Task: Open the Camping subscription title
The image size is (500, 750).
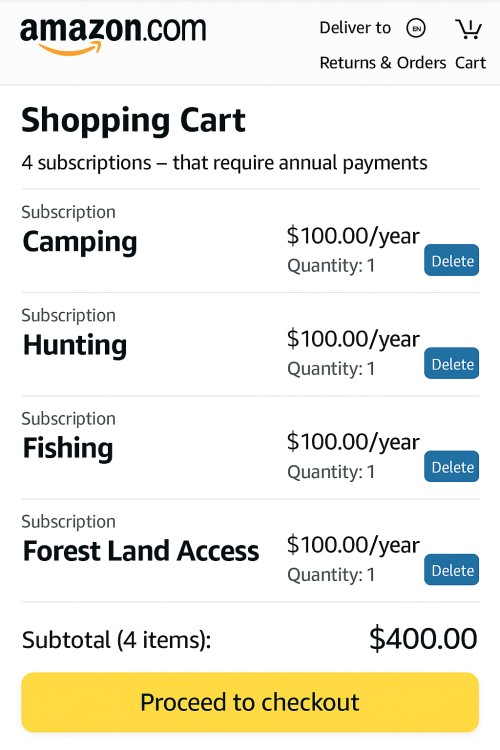Action: (80, 242)
